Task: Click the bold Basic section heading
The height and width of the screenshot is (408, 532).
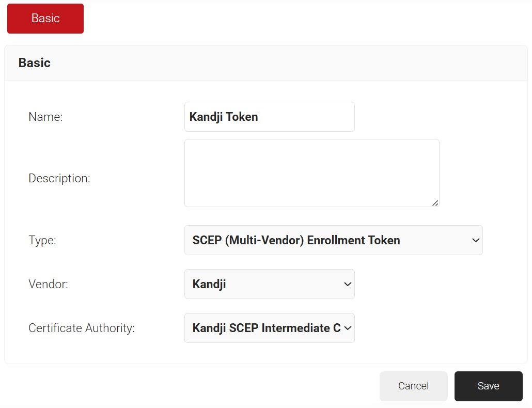Action: pos(35,63)
